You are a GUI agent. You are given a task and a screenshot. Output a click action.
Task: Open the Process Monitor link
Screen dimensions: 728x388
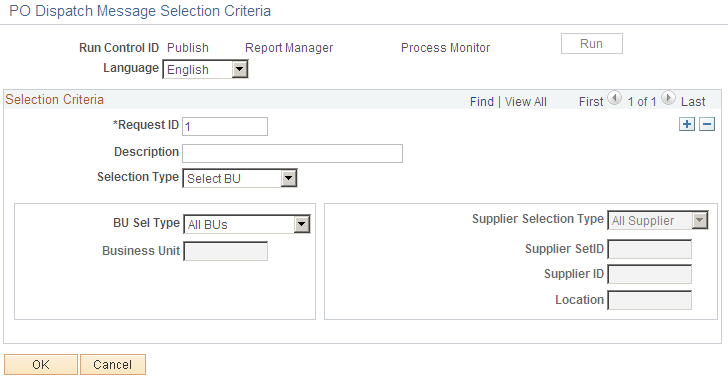click(x=445, y=48)
